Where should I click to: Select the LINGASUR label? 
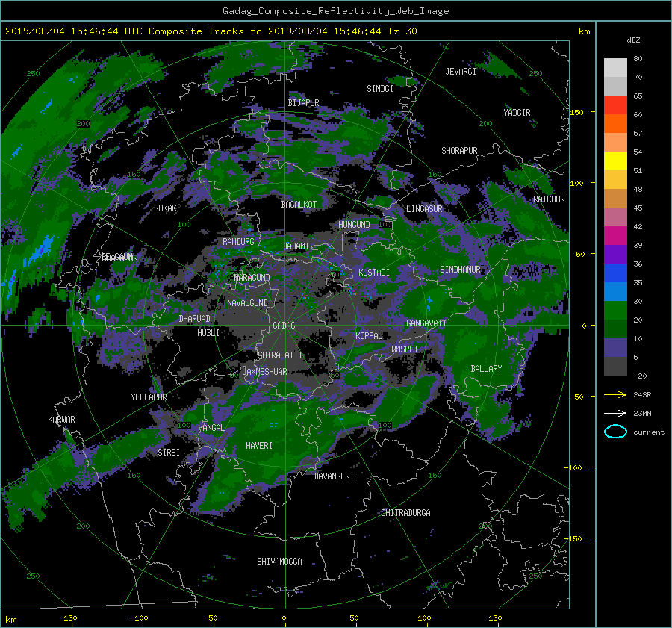424,209
